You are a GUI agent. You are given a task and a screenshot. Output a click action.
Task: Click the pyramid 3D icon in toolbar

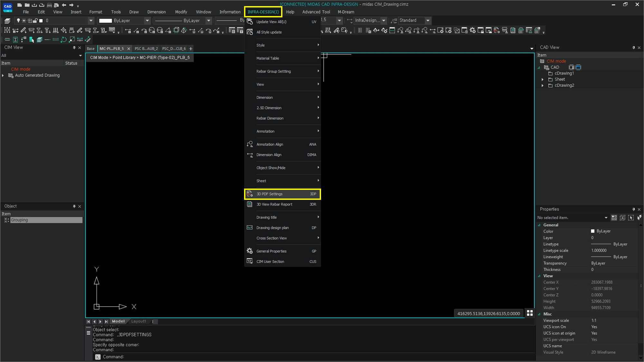pos(184,30)
